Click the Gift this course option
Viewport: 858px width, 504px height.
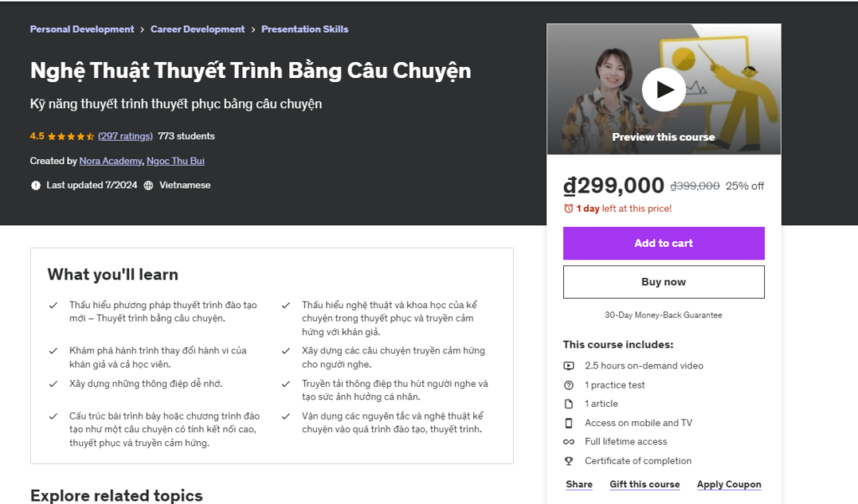point(644,485)
